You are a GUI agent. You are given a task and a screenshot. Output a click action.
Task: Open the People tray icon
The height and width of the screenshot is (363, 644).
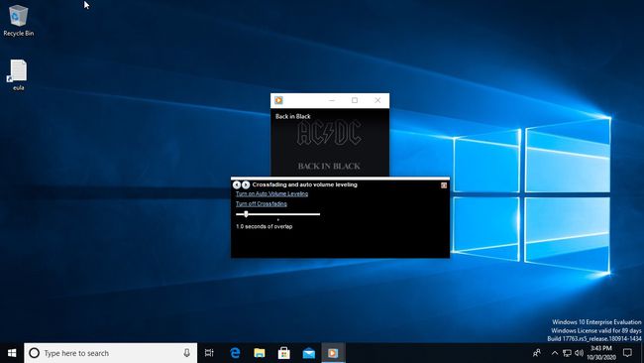[537, 353]
